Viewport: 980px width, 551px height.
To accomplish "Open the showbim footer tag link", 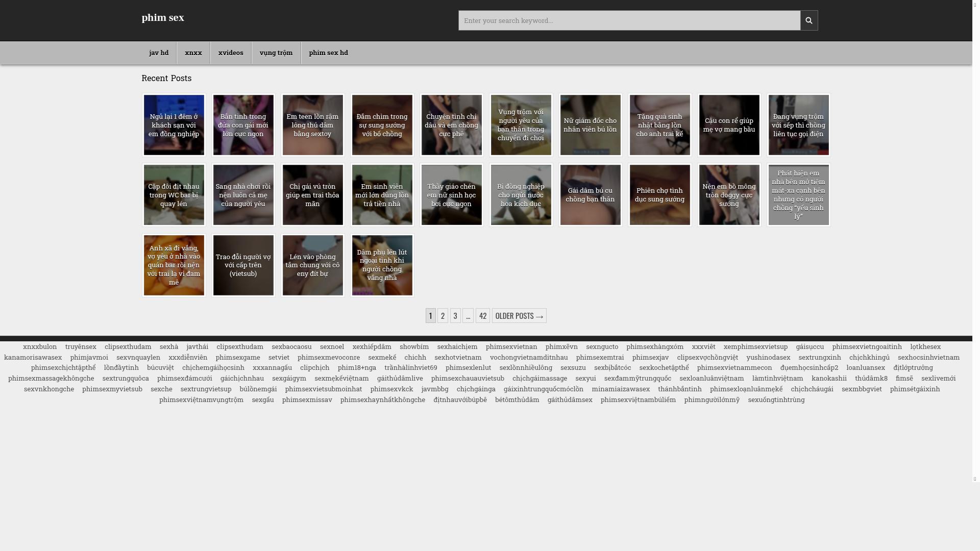I will [x=414, y=347].
